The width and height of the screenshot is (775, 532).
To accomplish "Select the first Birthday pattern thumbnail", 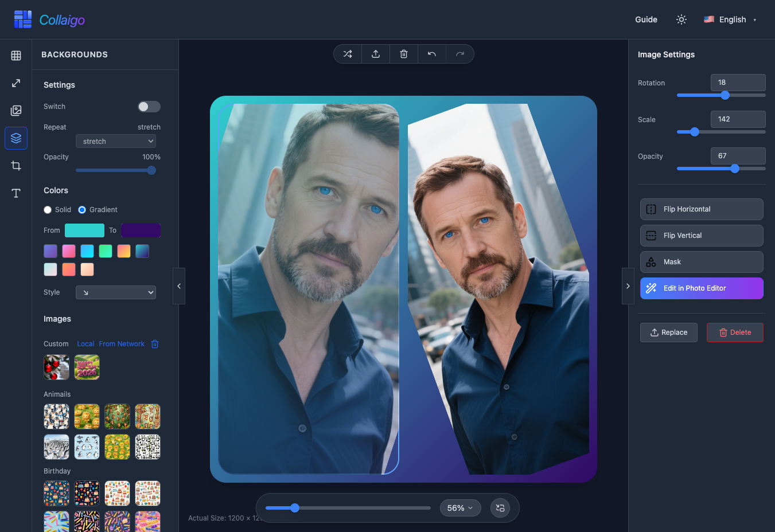I will (56, 494).
